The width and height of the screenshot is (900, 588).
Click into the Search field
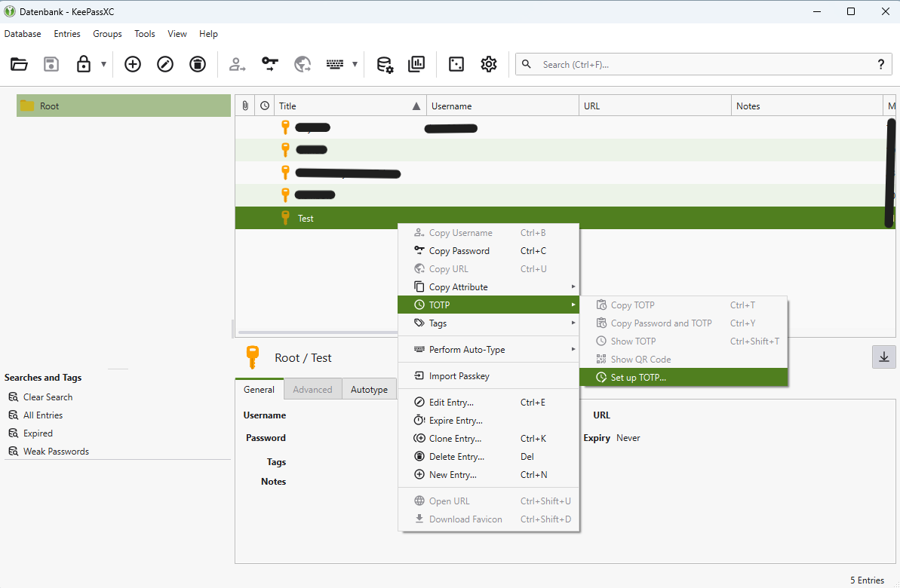coord(702,65)
